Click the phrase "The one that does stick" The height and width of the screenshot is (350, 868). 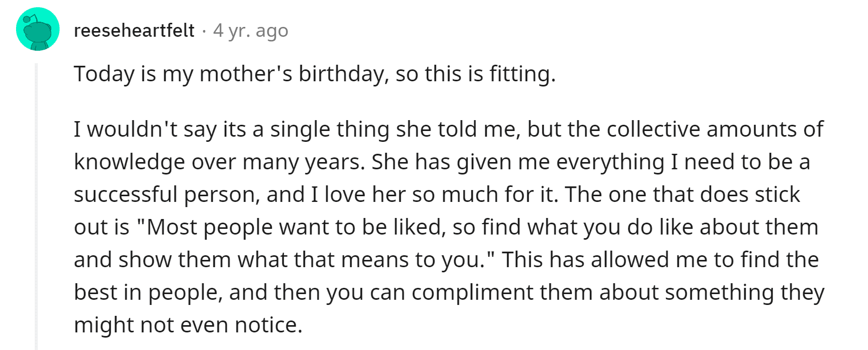point(683,195)
